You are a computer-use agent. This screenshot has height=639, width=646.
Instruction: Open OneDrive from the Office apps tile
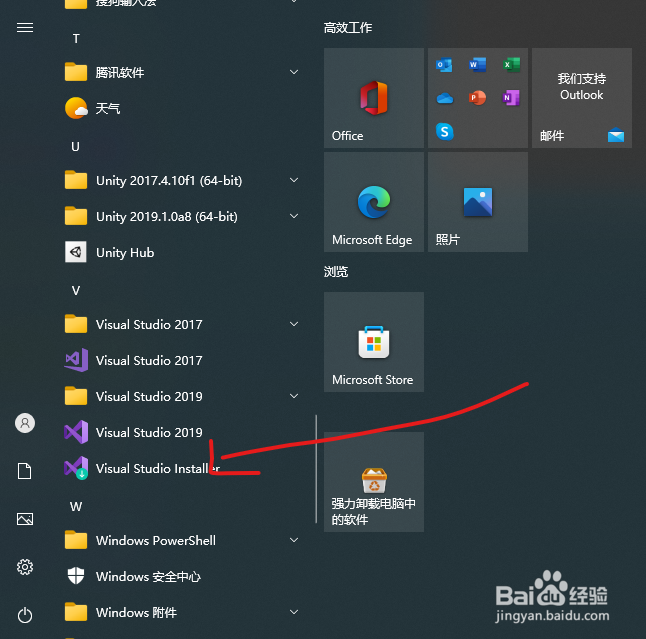445,98
